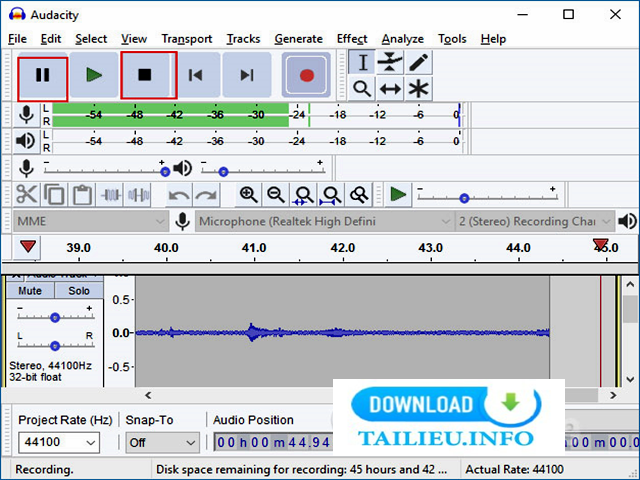640x480 pixels.
Task: Click the playback volume slider knob
Action: point(223,172)
